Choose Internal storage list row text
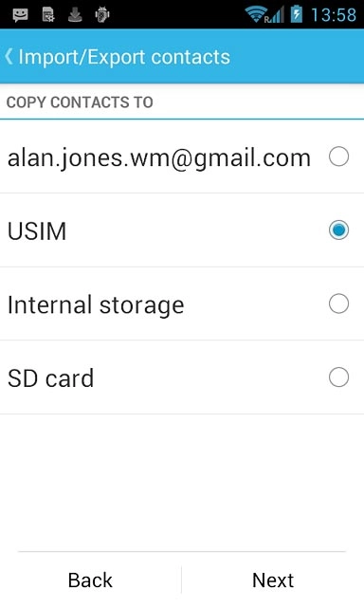364x607 pixels. 96,305
